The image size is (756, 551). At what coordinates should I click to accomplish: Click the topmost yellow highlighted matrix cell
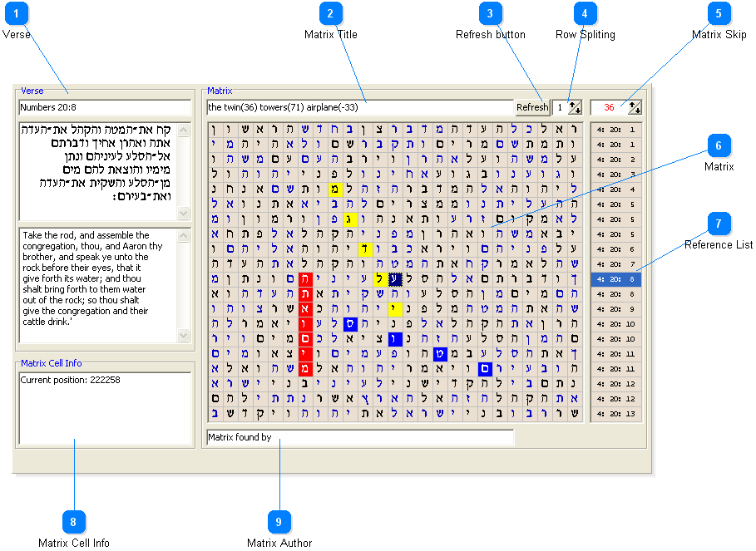click(335, 189)
